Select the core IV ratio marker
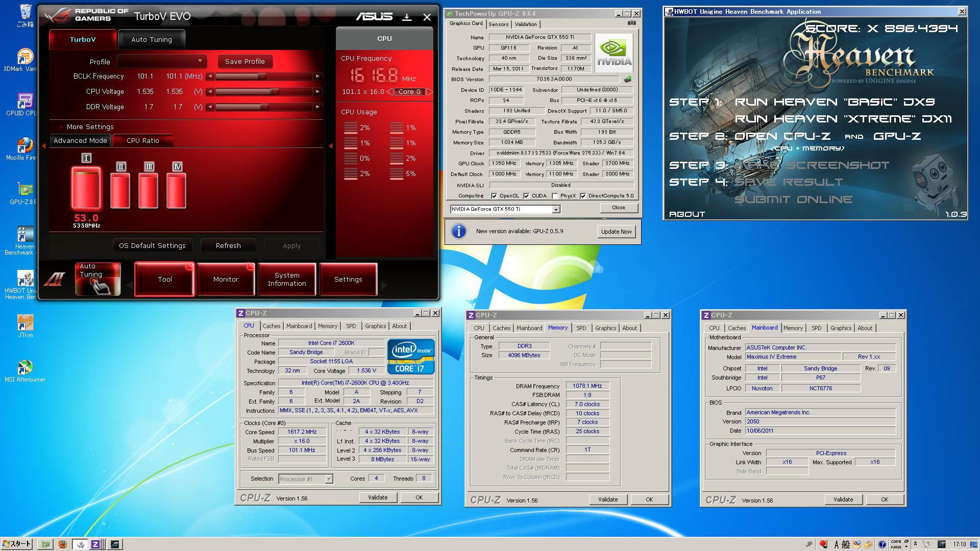Screen dimensions: 980x551 (177, 166)
